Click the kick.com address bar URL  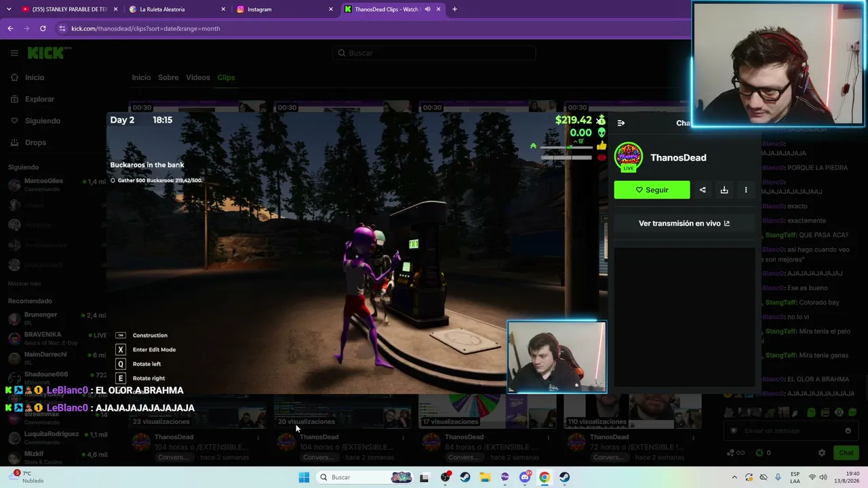(146, 28)
